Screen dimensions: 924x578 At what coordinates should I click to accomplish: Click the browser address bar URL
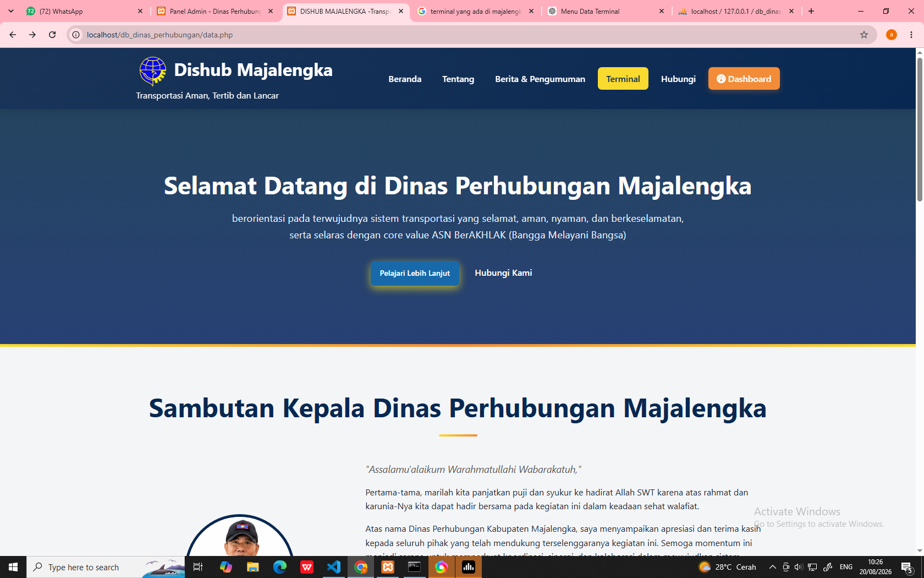tap(159, 35)
